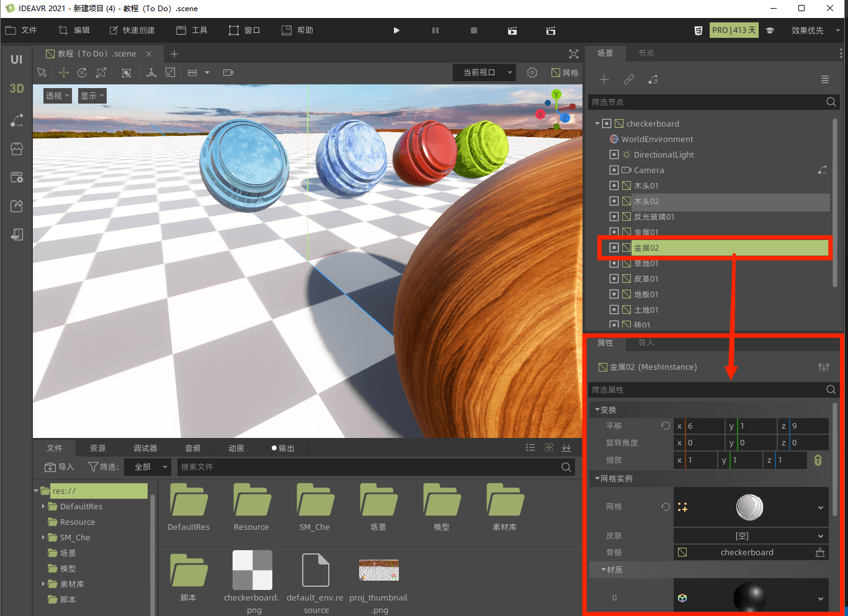Open a new scene tab with plus
This screenshot has height=616, width=848.
click(174, 54)
